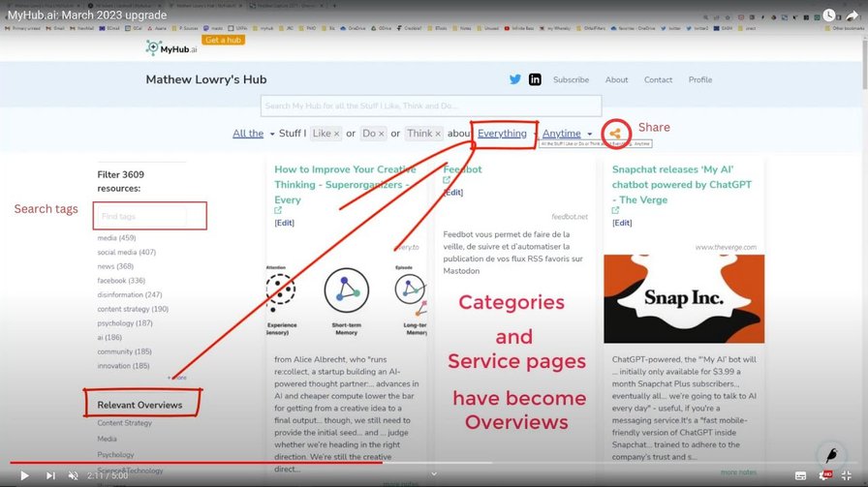Screen dimensions: 868x487
Task: Open the 'Content Strategy' overview
Action: point(125,423)
